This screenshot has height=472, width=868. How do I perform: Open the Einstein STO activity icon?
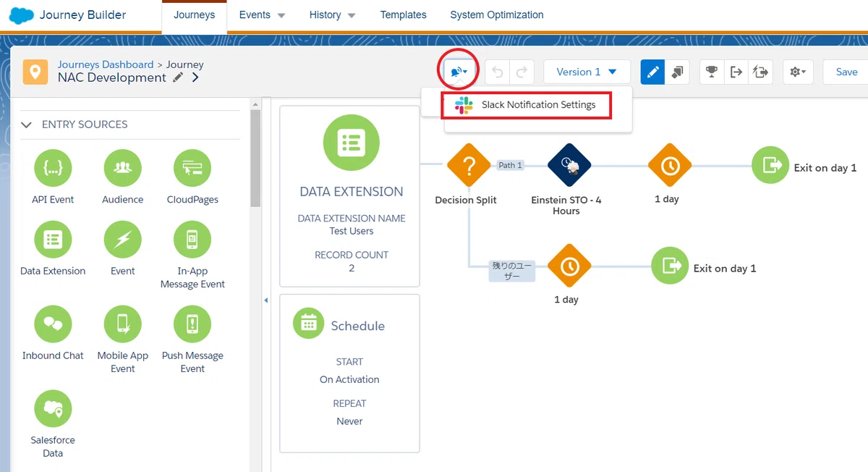[569, 166]
